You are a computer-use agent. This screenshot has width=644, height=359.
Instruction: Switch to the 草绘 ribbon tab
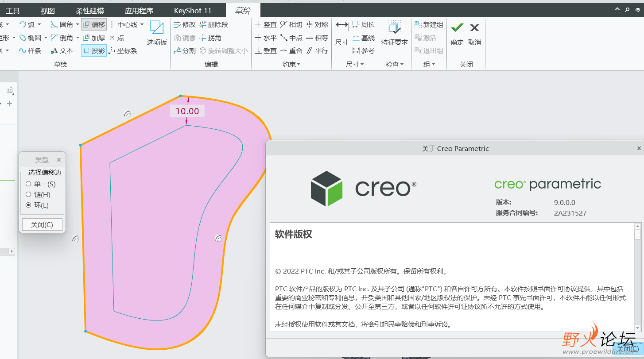tap(242, 11)
